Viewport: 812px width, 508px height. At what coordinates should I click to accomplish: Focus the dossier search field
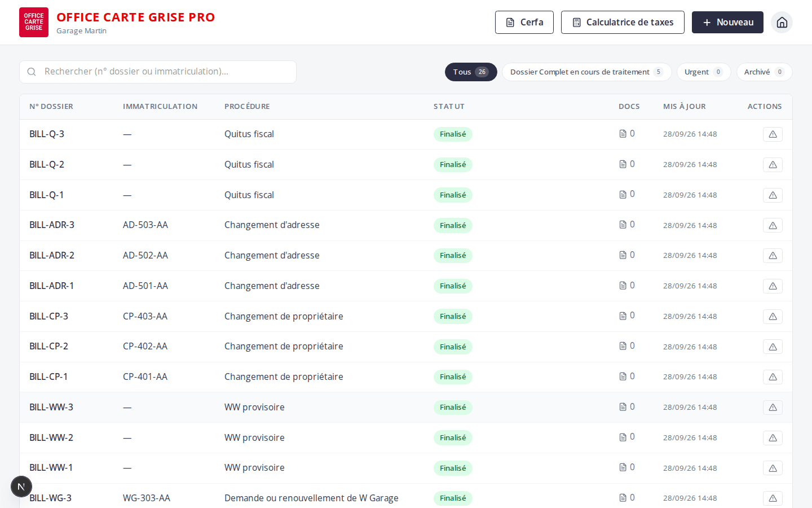tap(158, 72)
